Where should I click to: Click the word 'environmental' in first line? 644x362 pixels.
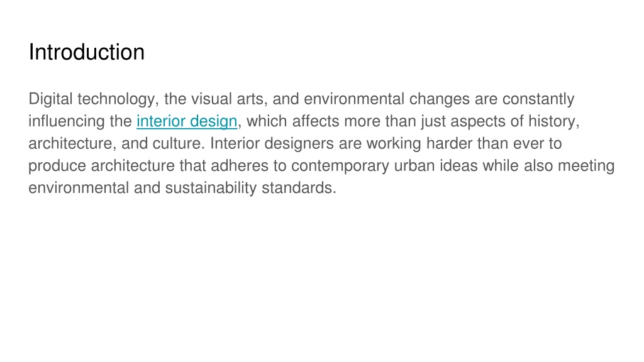pyautogui.click(x=354, y=99)
